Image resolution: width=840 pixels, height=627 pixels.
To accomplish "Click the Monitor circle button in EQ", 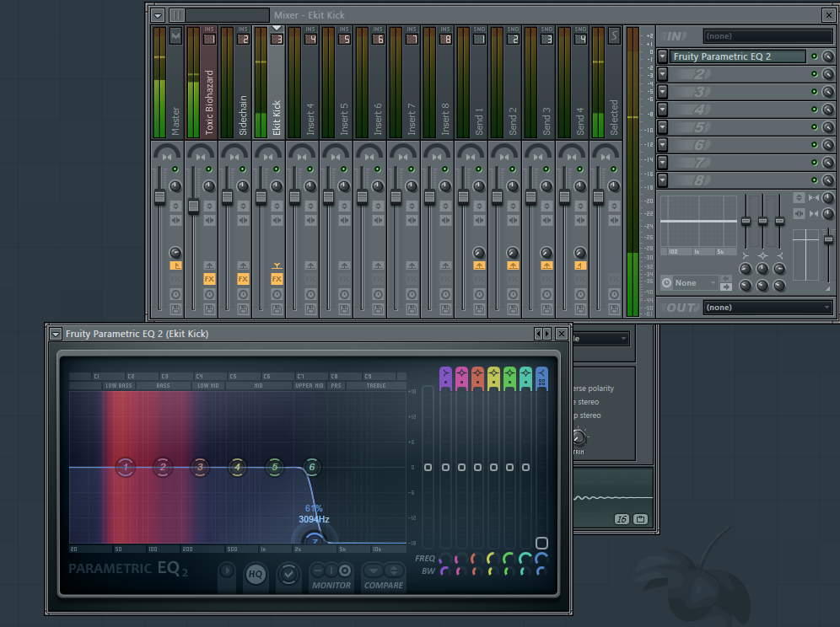I will tap(345, 571).
